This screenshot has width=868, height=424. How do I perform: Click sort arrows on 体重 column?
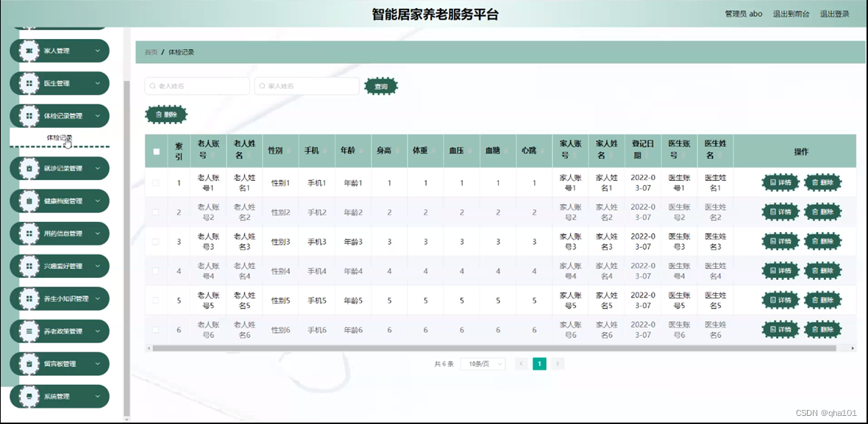click(433, 151)
